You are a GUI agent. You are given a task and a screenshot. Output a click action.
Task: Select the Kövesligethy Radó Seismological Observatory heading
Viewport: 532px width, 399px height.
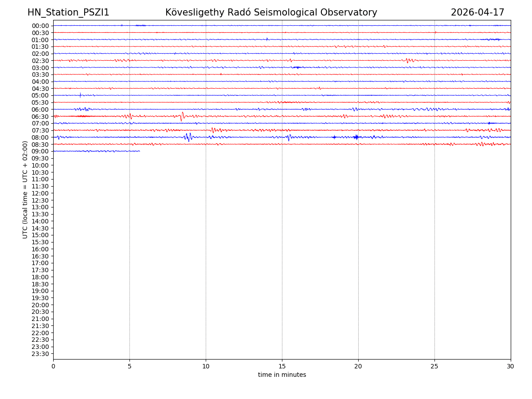[271, 13]
